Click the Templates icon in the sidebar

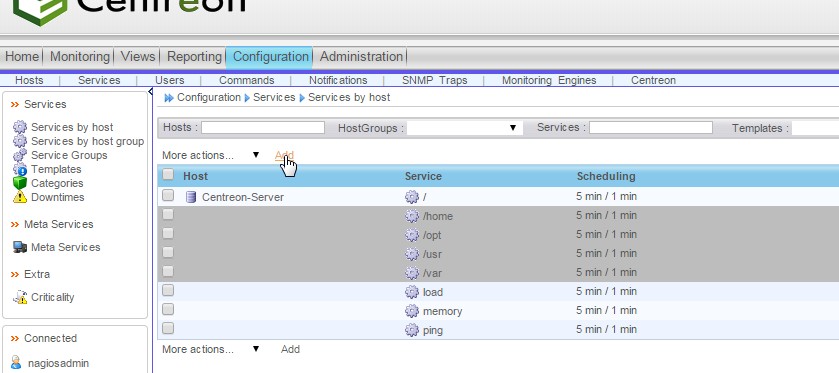[20, 169]
